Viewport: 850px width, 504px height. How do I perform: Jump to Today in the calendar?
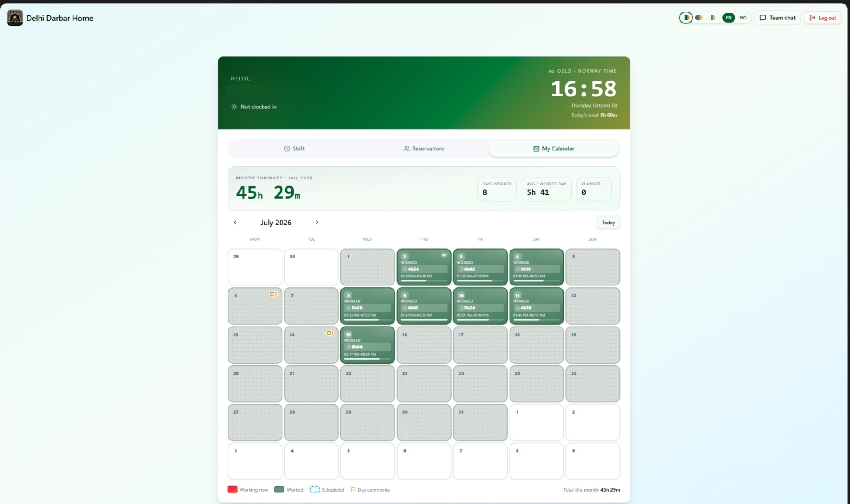608,223
